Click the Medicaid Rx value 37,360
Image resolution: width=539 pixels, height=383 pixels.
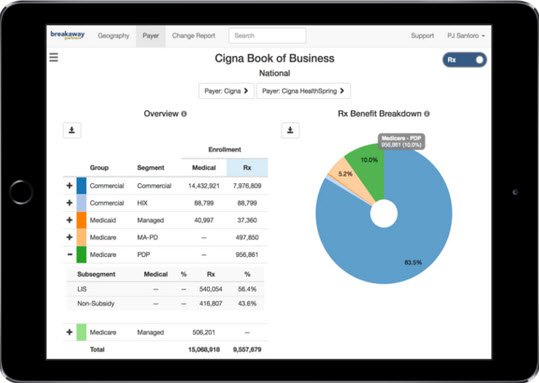247,220
